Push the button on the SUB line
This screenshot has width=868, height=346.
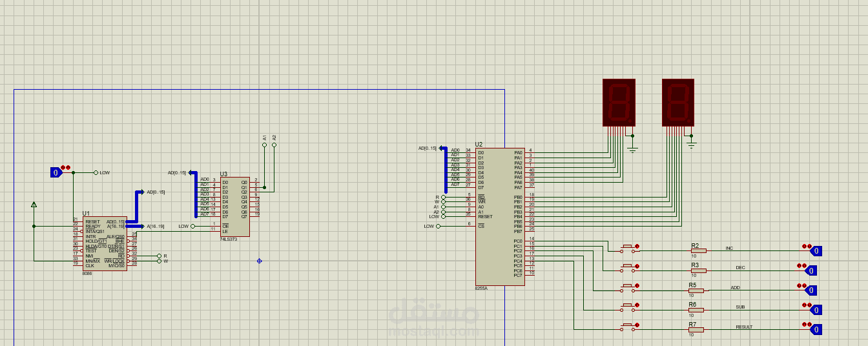click(627, 307)
